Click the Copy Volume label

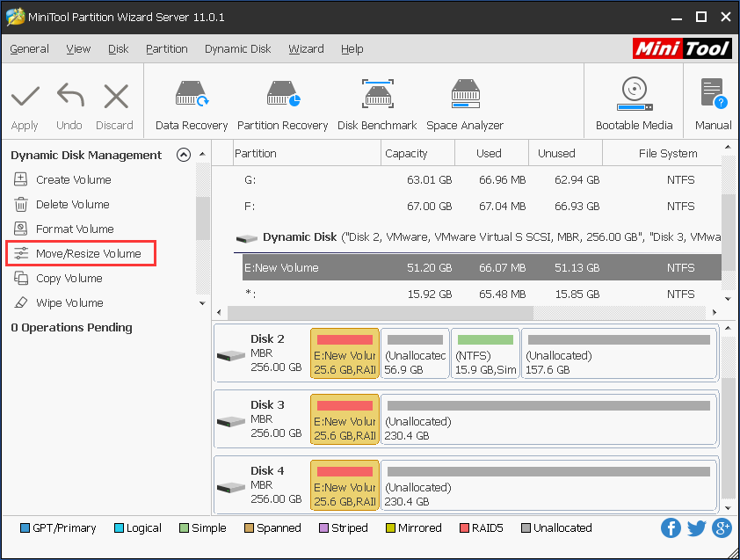point(69,278)
